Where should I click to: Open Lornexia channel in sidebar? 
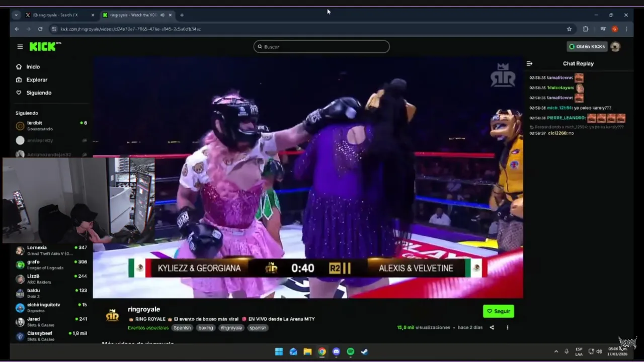click(51, 250)
